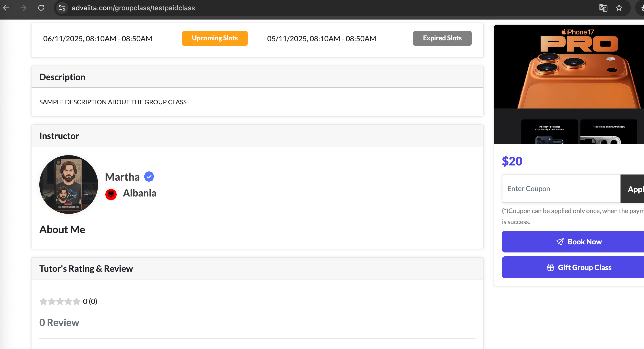Click the translate page icon

click(603, 8)
